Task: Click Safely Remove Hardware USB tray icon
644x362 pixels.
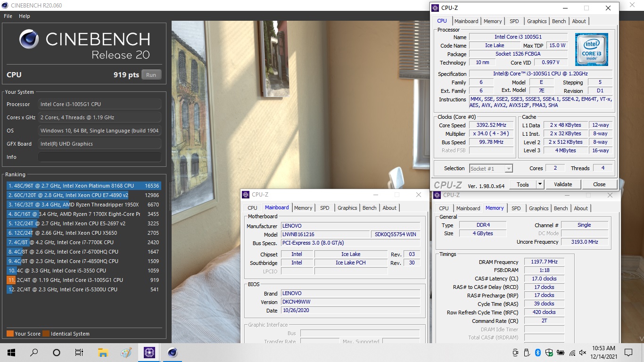Action: point(527,353)
